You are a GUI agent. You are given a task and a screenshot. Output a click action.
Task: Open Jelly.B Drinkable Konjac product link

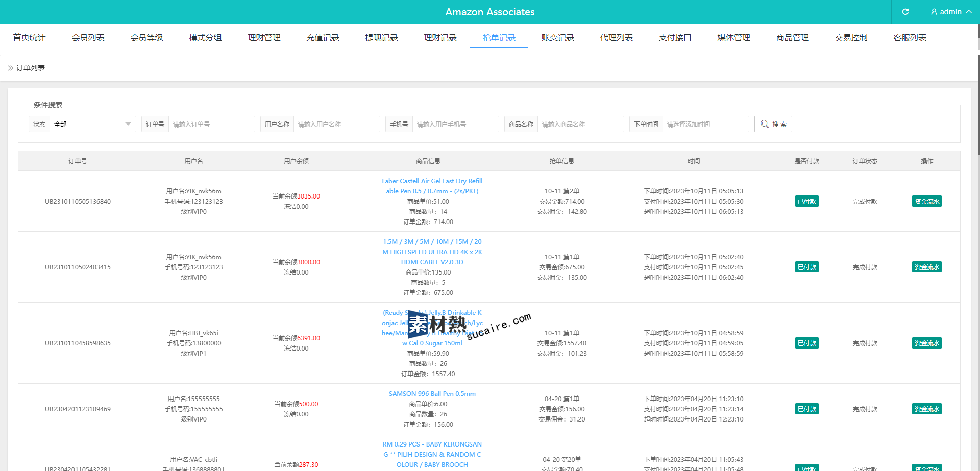pyautogui.click(x=432, y=328)
